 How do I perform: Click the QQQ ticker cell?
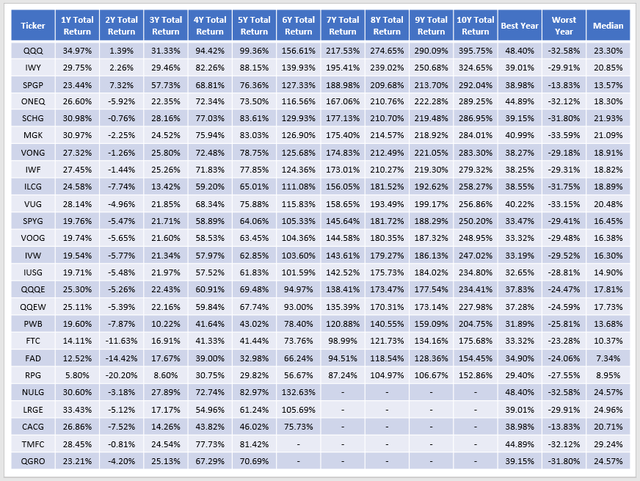coord(26,49)
